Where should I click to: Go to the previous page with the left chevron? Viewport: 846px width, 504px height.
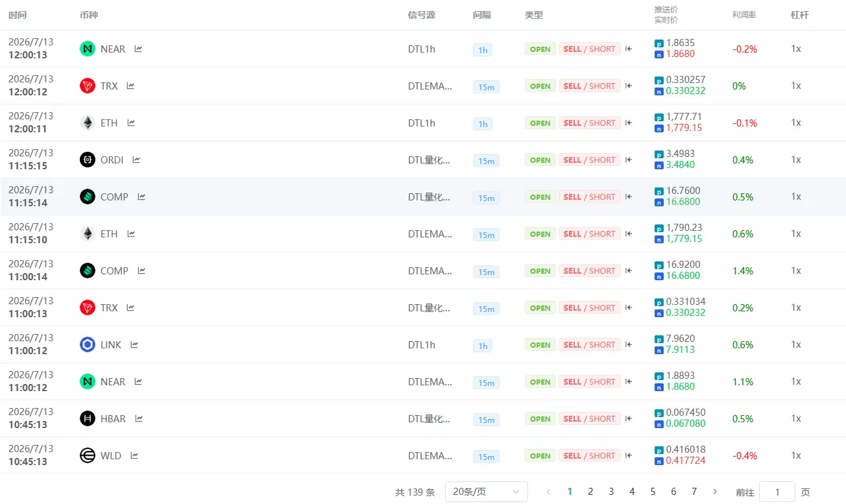click(549, 492)
